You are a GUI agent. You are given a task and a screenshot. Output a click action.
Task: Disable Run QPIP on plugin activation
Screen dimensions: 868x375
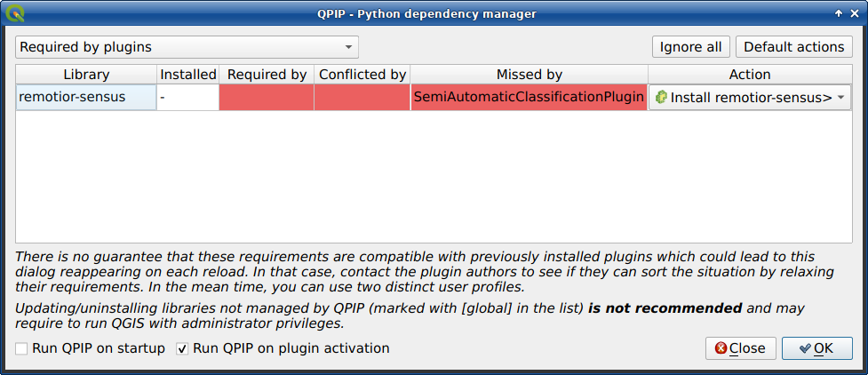tap(182, 349)
